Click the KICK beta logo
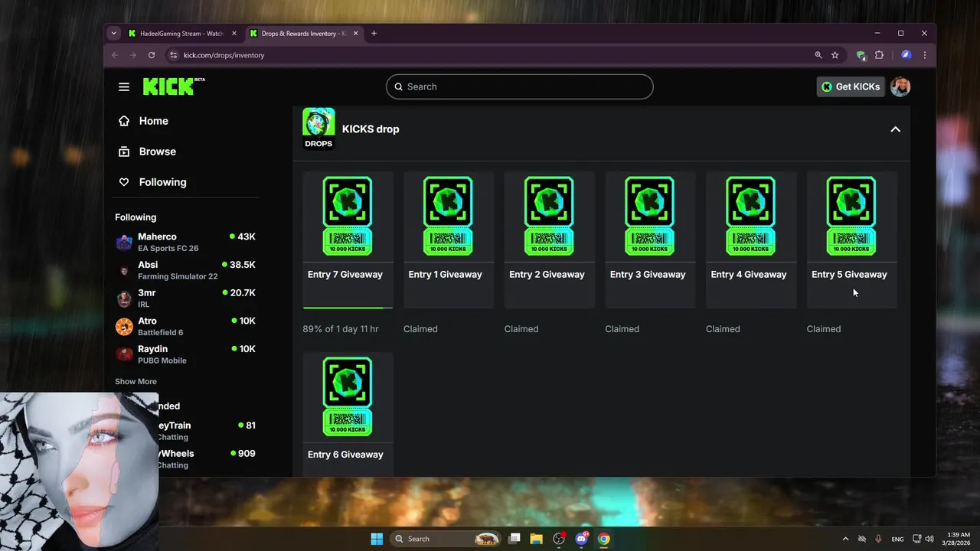This screenshot has height=551, width=980. pos(174,86)
